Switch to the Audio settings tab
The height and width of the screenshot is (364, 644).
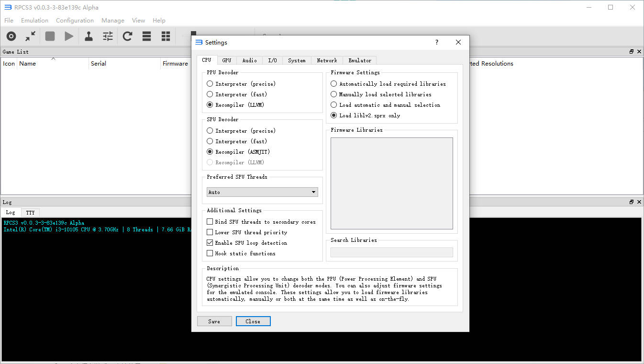coord(249,60)
